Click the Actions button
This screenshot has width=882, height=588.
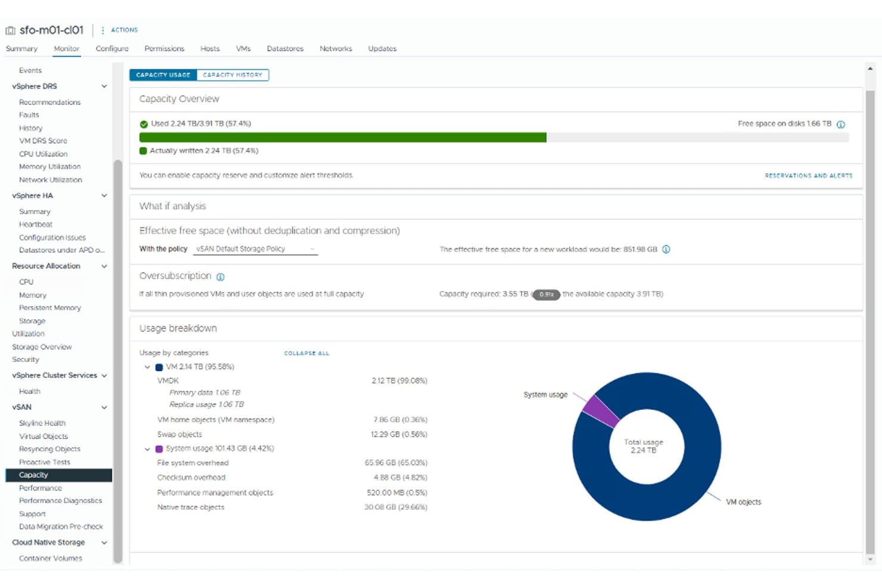coord(124,30)
